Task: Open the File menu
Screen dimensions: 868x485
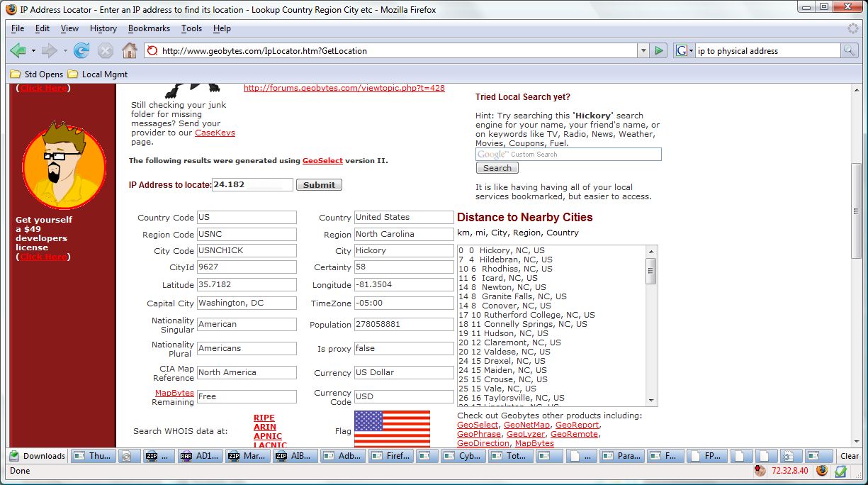Action: (18, 28)
